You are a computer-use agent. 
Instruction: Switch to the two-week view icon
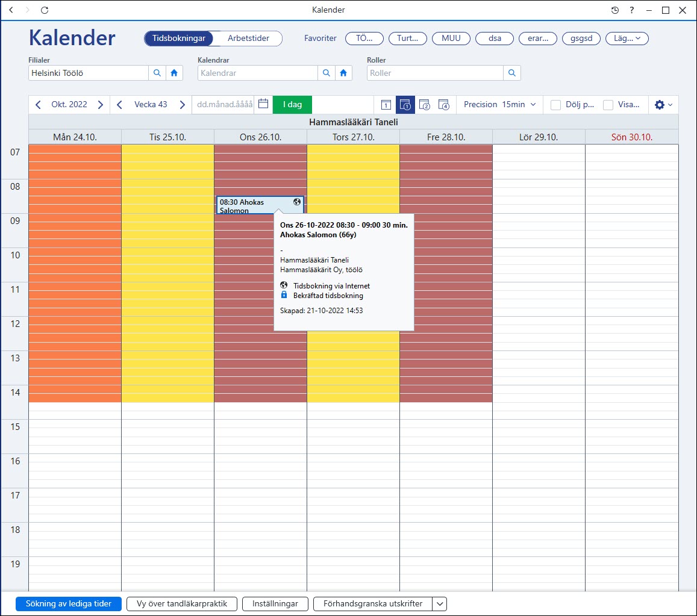(425, 105)
